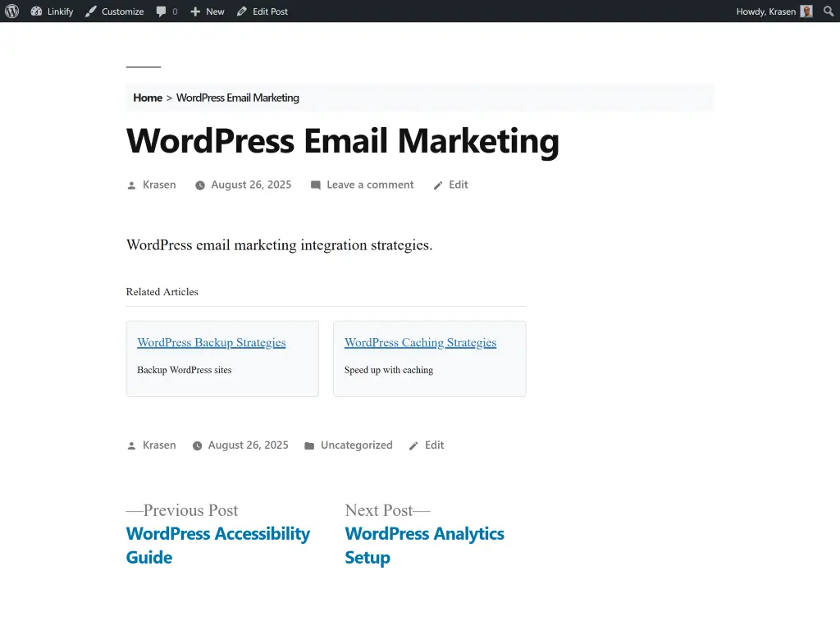Click the comment count 0
Viewport: 840px width, 630px height.
pyautogui.click(x=175, y=11)
